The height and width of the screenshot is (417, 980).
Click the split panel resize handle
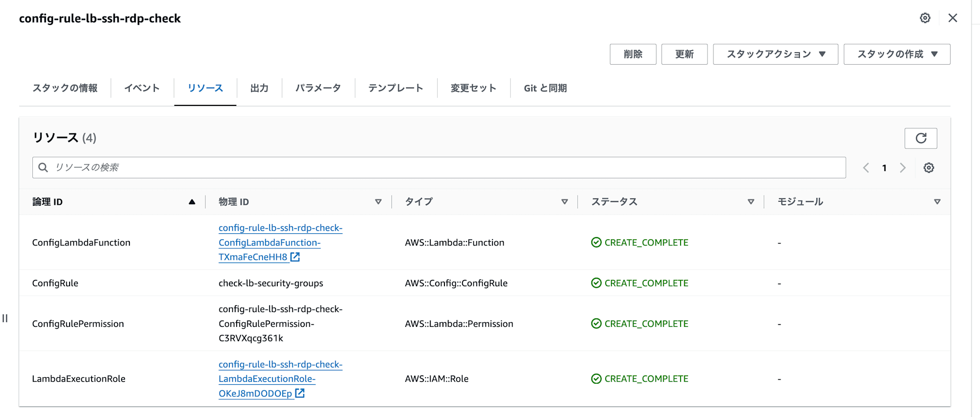click(5, 319)
